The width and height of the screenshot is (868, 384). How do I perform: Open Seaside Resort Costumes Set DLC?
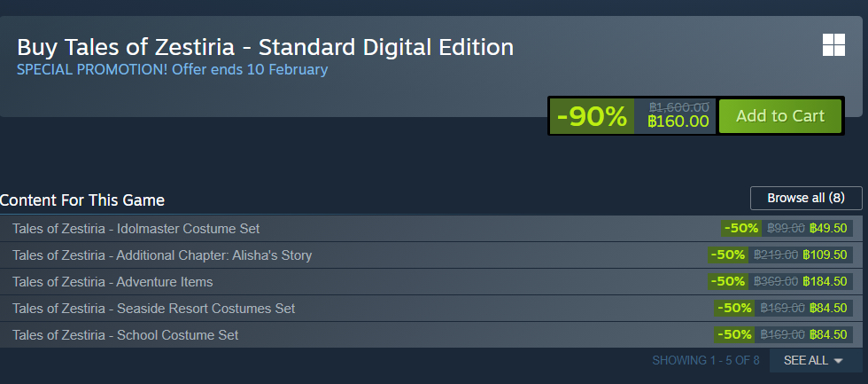[153, 309]
